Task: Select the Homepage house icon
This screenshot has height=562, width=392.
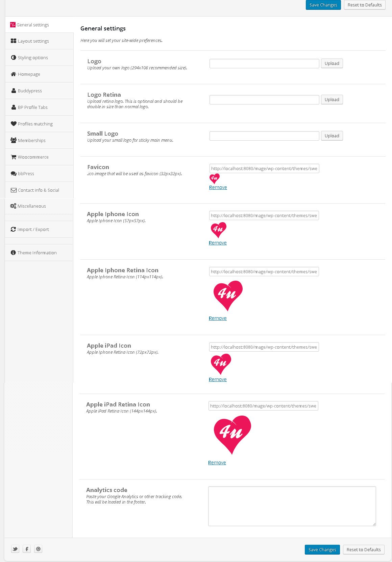Action: 14,74
